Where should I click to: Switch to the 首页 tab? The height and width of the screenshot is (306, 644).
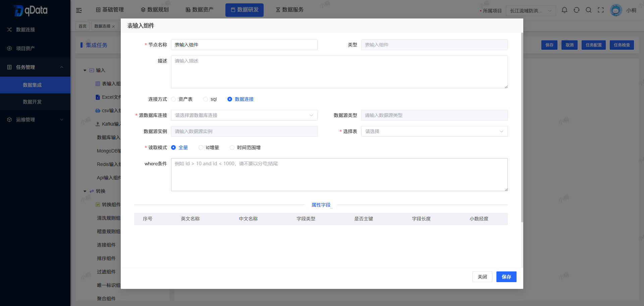pyautogui.click(x=83, y=26)
